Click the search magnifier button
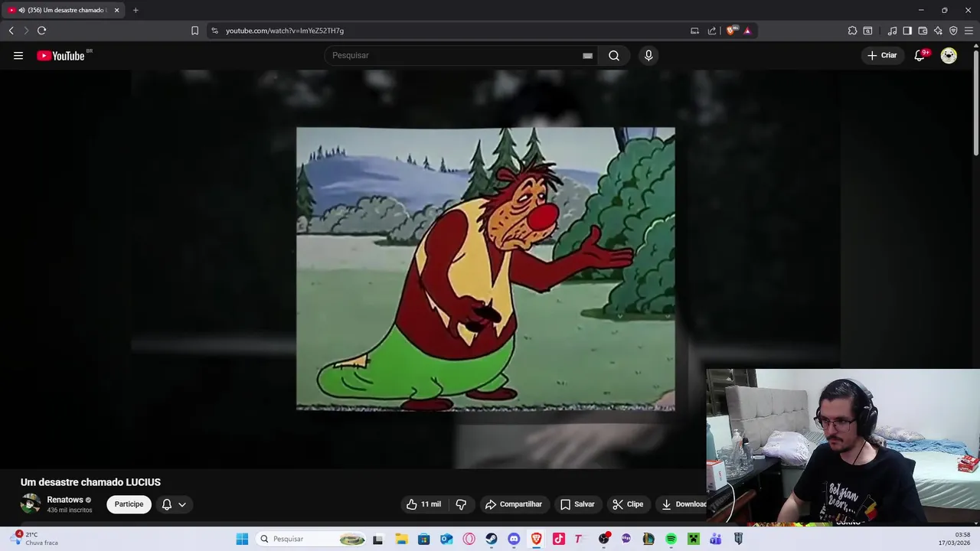Screen dimensions: 980x551 pyautogui.click(x=614, y=55)
